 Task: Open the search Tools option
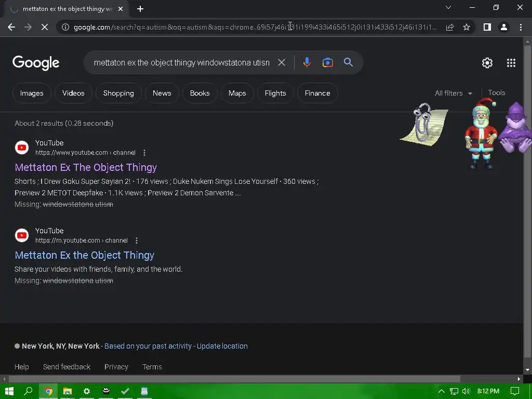pos(496,92)
